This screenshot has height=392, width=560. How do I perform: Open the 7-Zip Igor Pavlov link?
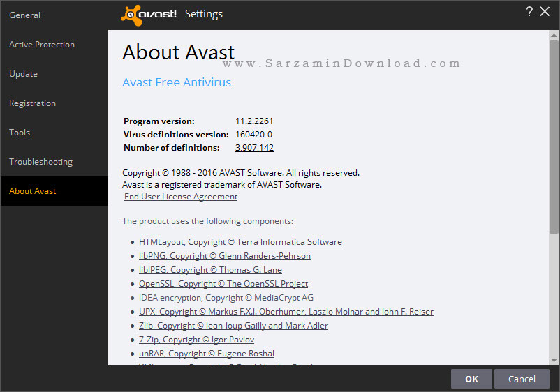point(196,339)
